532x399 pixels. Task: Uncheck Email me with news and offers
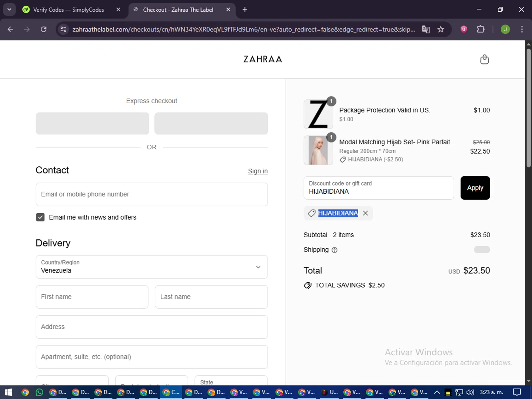40,217
